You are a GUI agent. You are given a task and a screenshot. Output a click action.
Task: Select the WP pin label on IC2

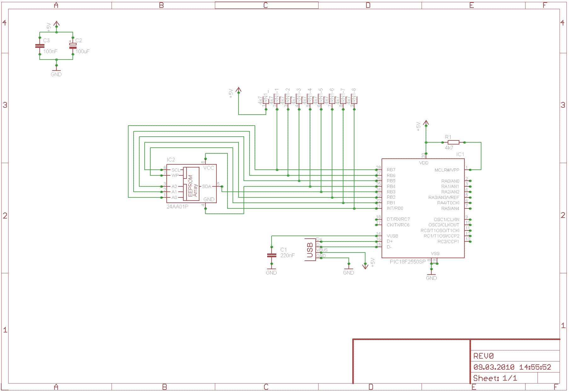coord(175,175)
